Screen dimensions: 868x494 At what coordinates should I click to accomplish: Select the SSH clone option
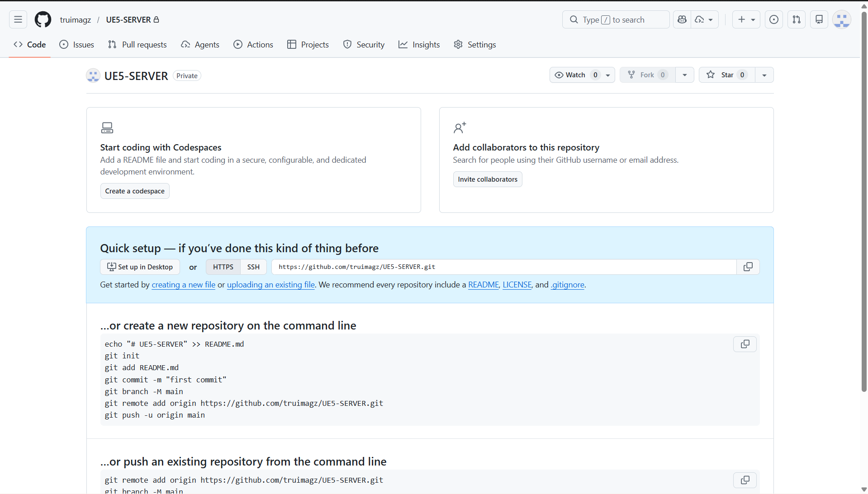[x=253, y=267]
